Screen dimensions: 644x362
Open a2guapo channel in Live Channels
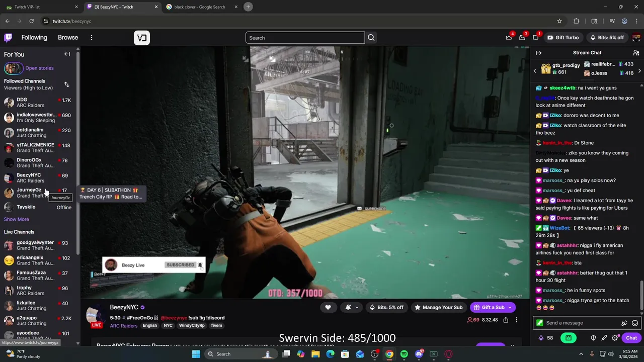38,321
